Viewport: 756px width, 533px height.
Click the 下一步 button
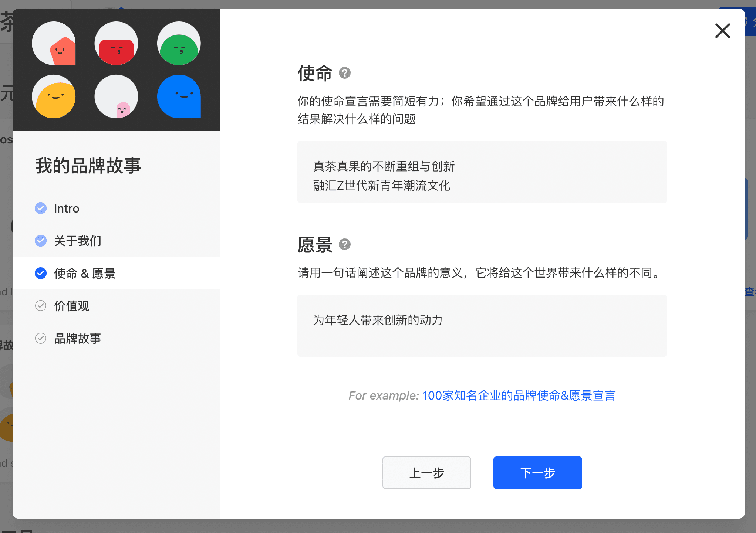pos(537,473)
